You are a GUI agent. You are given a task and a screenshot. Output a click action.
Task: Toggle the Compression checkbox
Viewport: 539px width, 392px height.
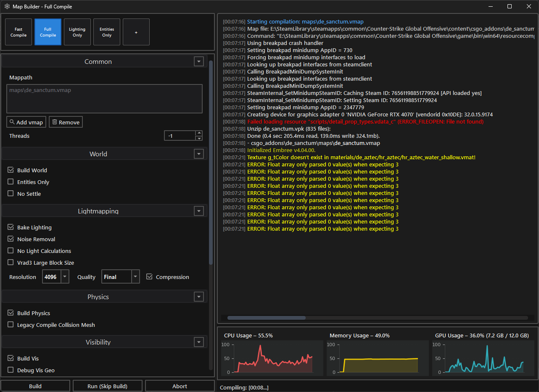(x=149, y=277)
